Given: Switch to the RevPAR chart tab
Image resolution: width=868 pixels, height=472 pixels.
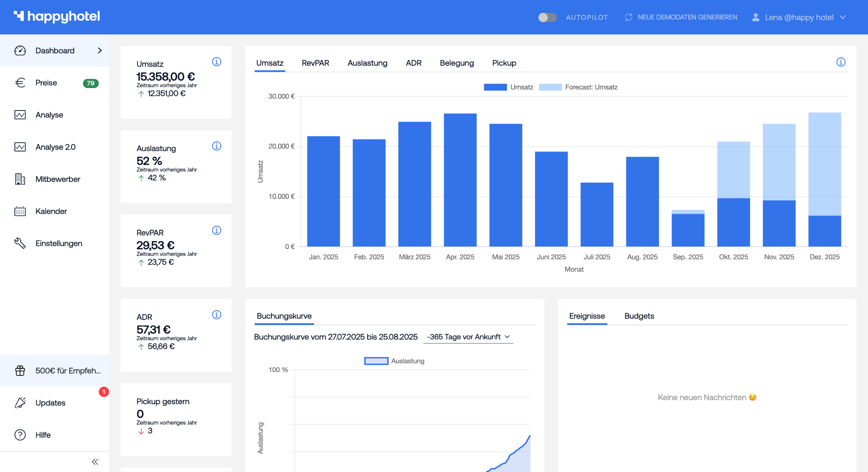Looking at the screenshot, I should 315,63.
